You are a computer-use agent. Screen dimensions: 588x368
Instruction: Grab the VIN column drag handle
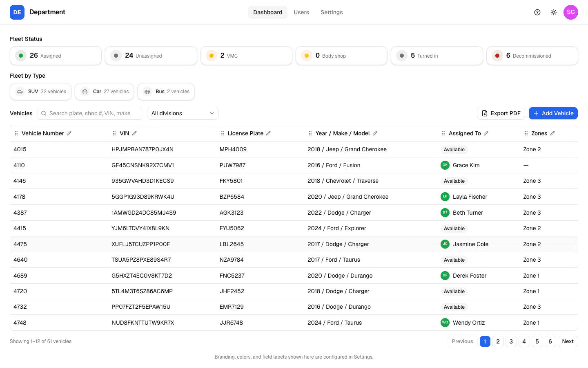tap(114, 133)
